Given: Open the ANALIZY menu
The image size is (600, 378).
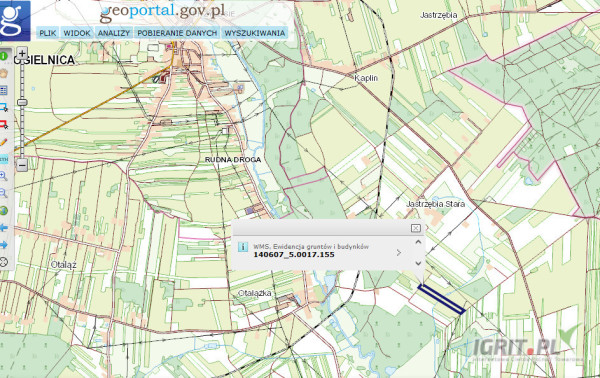Looking at the screenshot, I should tap(114, 33).
